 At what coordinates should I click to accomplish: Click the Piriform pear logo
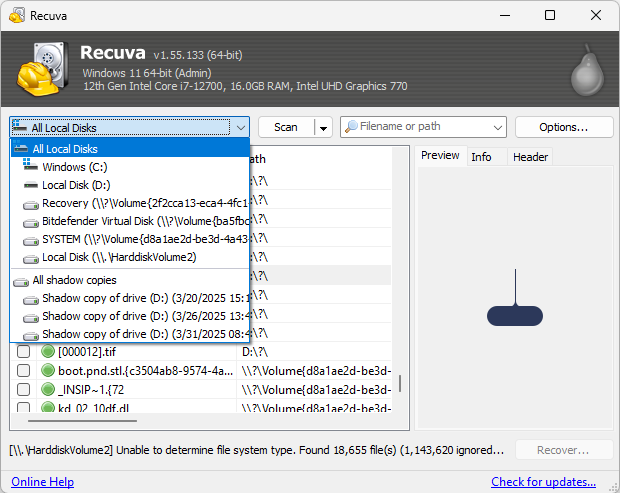pyautogui.click(x=588, y=70)
